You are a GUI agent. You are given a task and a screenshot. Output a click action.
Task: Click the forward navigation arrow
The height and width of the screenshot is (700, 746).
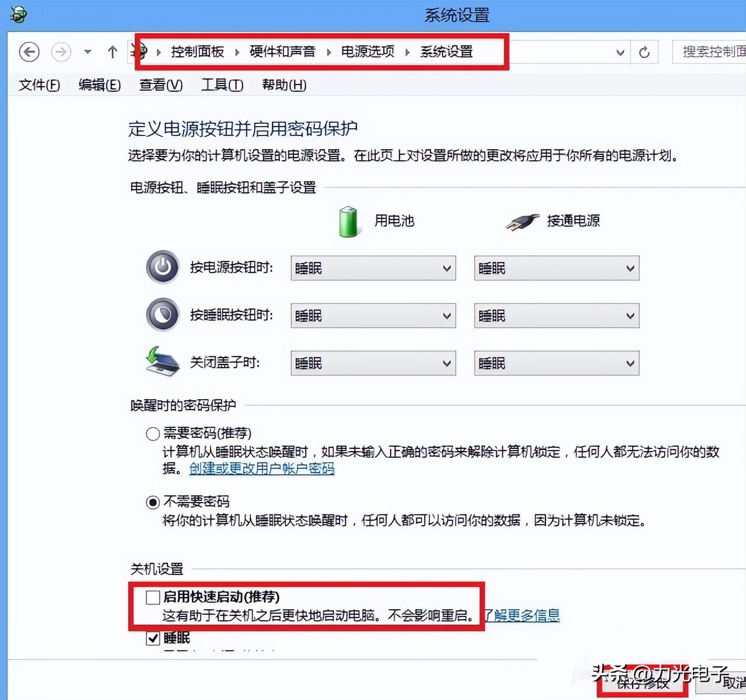61,51
